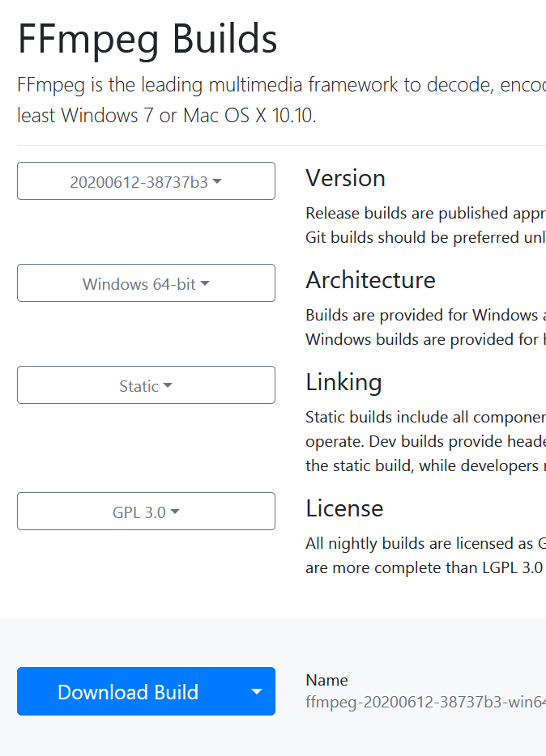Click the ffmpeg-20200612-38737b3-win64 file name
The image size is (546, 756).
point(425,702)
